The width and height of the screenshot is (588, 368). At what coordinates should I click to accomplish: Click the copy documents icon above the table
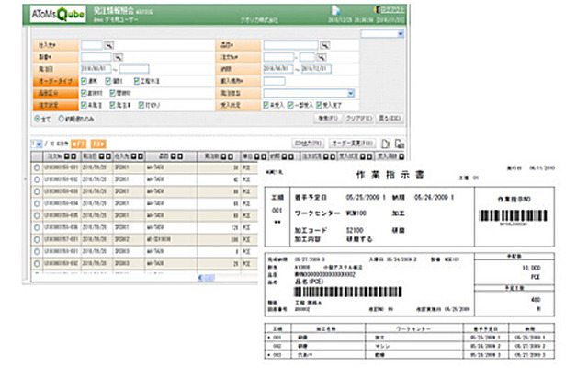click(x=400, y=144)
